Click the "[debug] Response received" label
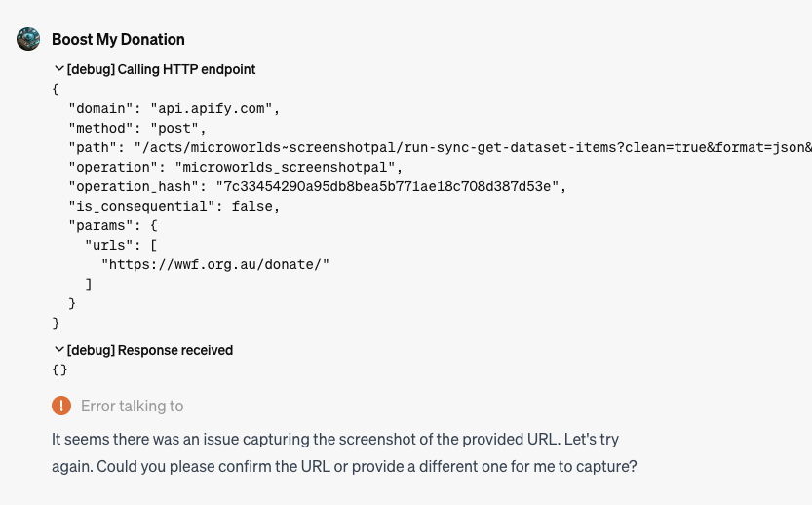Image resolution: width=812 pixels, height=505 pixels. (150, 350)
